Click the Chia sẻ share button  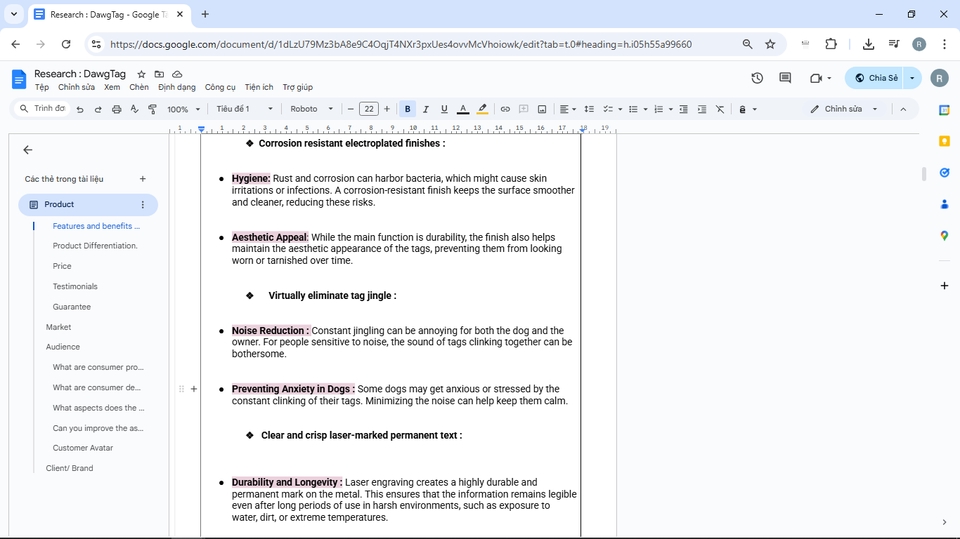tap(875, 78)
